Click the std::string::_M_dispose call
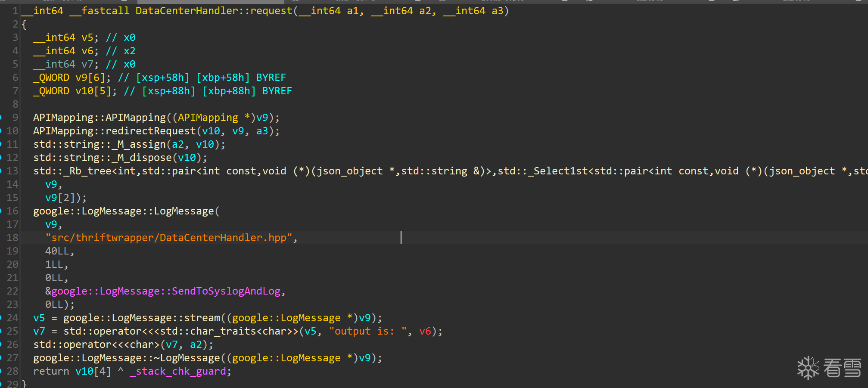This screenshot has height=388, width=868. coord(103,158)
